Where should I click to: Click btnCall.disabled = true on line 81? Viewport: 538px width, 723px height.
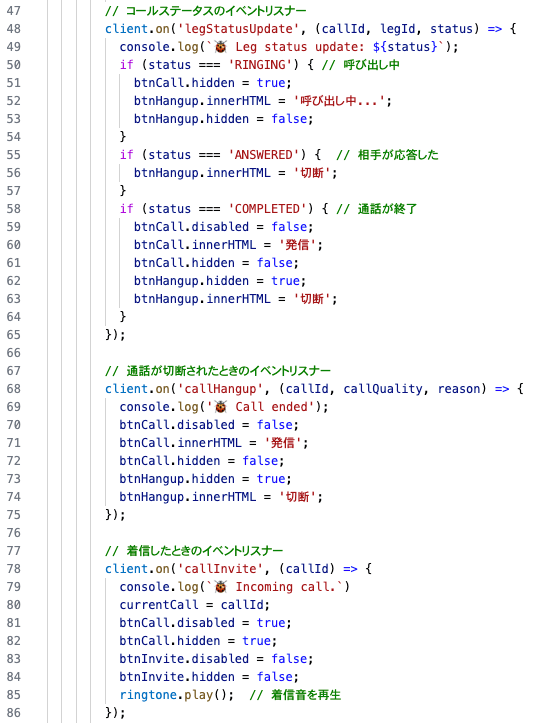click(205, 622)
